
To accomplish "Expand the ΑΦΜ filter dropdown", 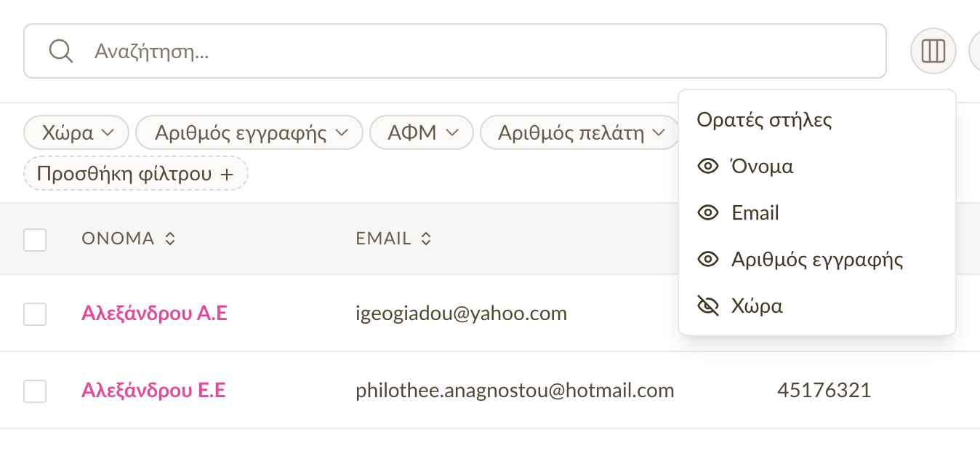I will 422,133.
